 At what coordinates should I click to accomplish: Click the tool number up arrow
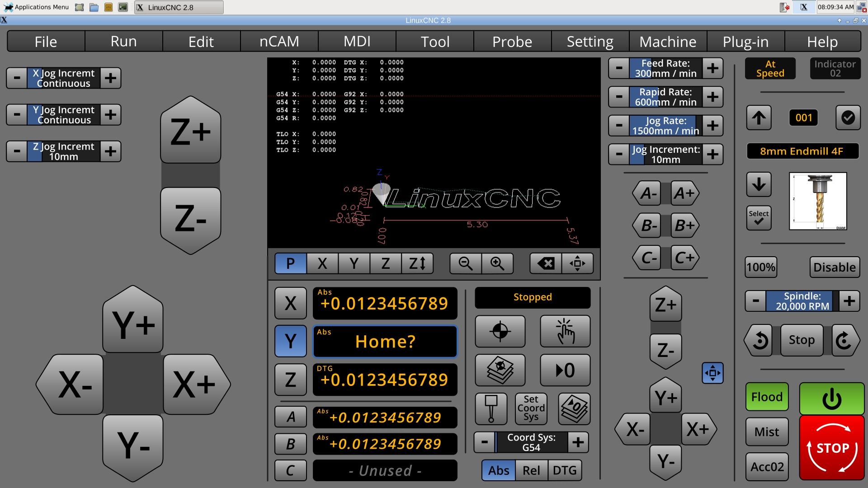pos(759,118)
